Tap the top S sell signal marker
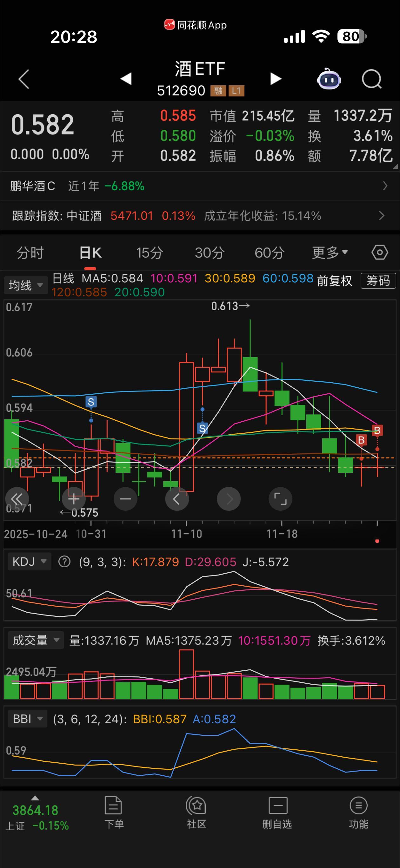 point(91,402)
